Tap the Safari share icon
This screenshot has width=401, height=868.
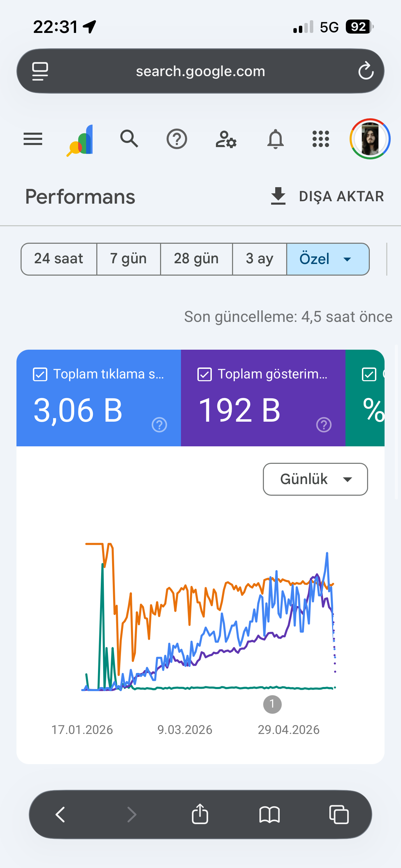(x=200, y=813)
